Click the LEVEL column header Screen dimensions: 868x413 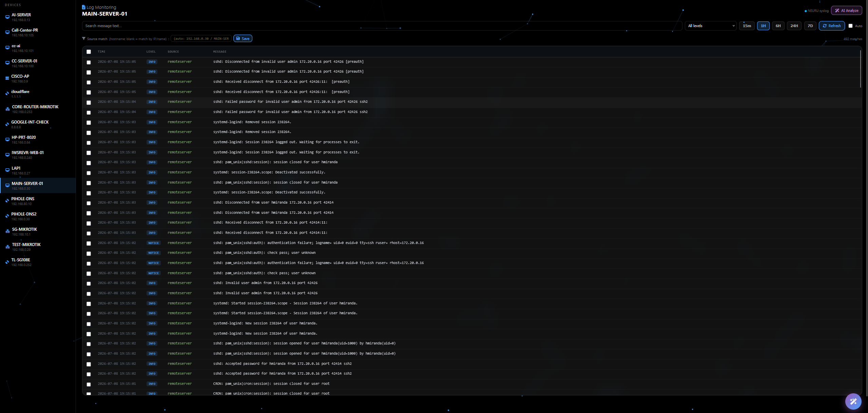click(x=151, y=52)
